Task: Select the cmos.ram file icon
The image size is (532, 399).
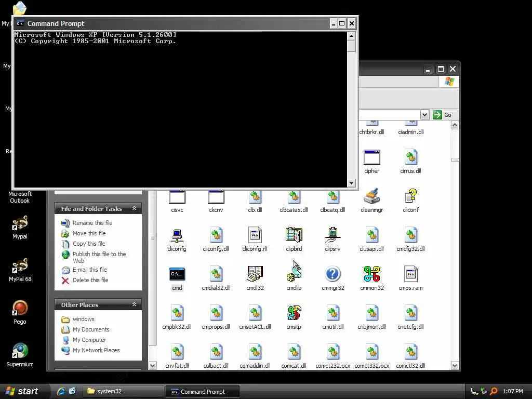Action: (x=410, y=274)
